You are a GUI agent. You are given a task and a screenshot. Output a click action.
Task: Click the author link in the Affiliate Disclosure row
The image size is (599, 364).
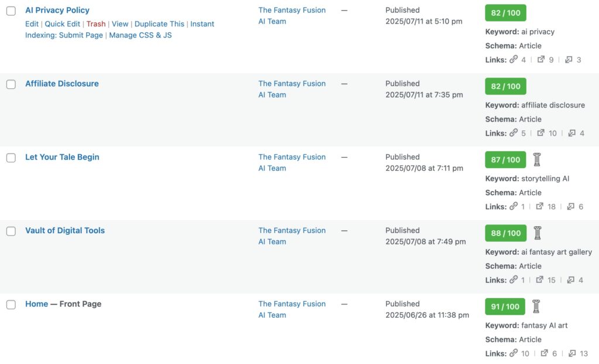click(292, 89)
